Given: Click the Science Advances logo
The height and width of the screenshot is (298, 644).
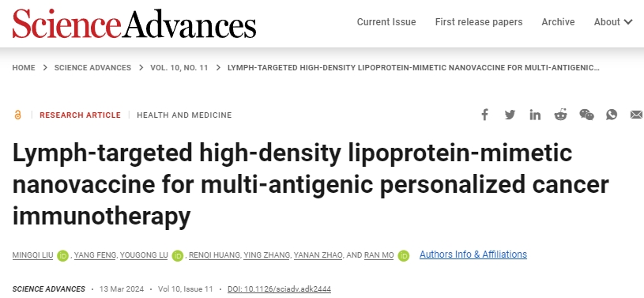Looking at the screenshot, I should click(134, 23).
